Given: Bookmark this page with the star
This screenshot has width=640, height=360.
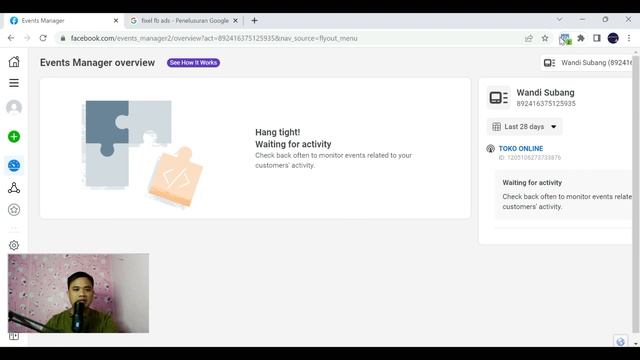Looking at the screenshot, I should [x=545, y=38].
